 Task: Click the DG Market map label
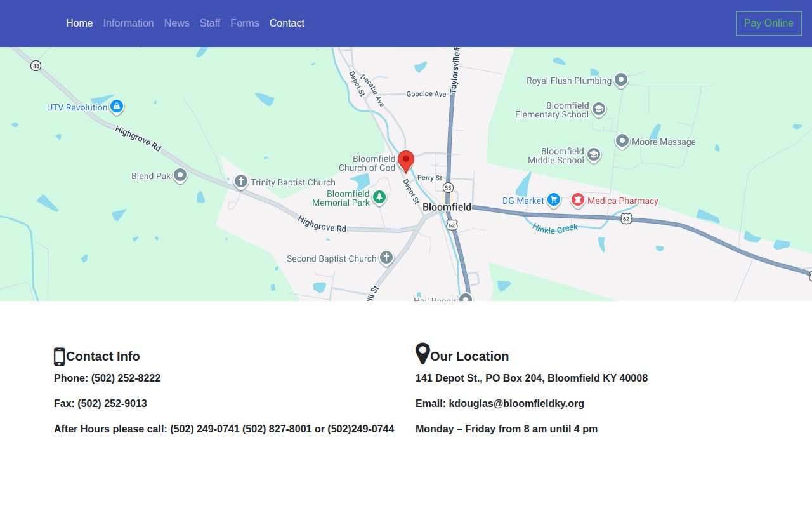523,201
